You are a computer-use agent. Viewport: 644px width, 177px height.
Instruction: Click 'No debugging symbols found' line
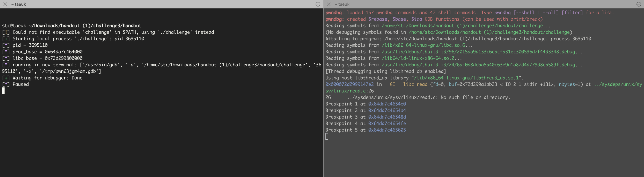[449, 32]
